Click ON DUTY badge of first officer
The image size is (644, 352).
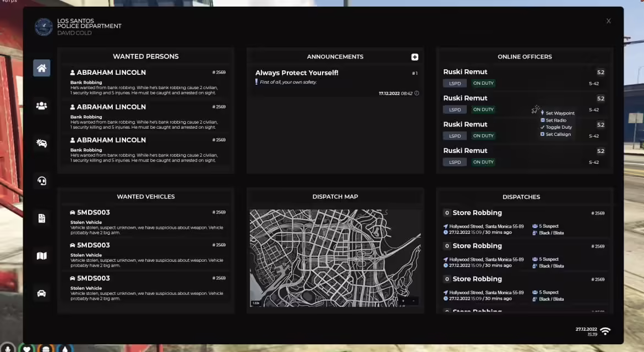tap(483, 84)
